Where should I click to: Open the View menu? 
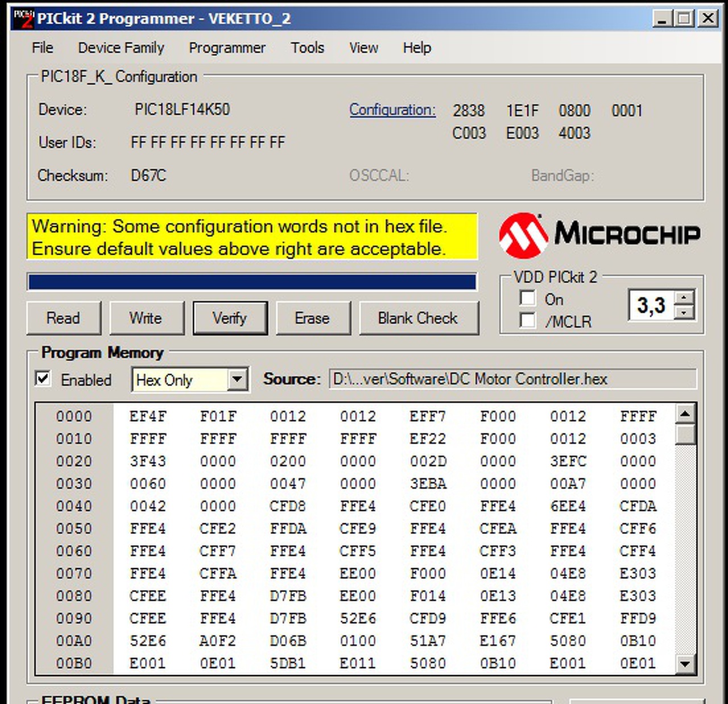tap(363, 48)
